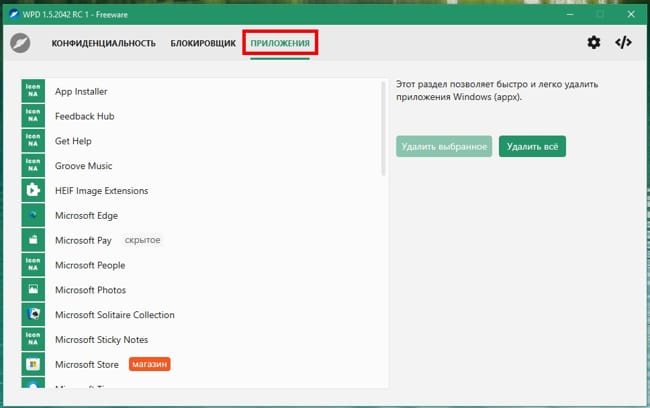Select the Microsoft Edge tile icon
The width and height of the screenshot is (650, 408).
click(33, 215)
